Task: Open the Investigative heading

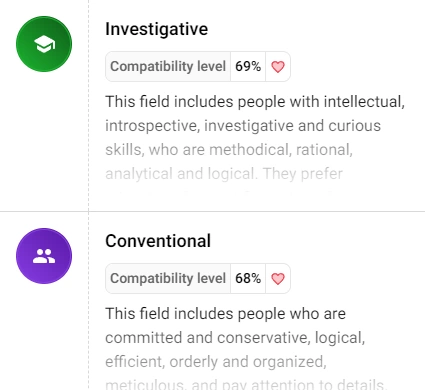Action: (157, 29)
